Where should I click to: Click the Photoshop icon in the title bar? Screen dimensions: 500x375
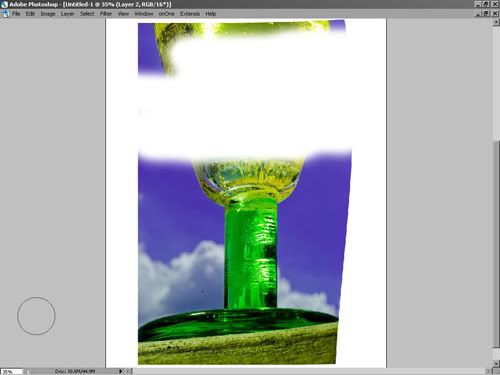tap(4, 4)
